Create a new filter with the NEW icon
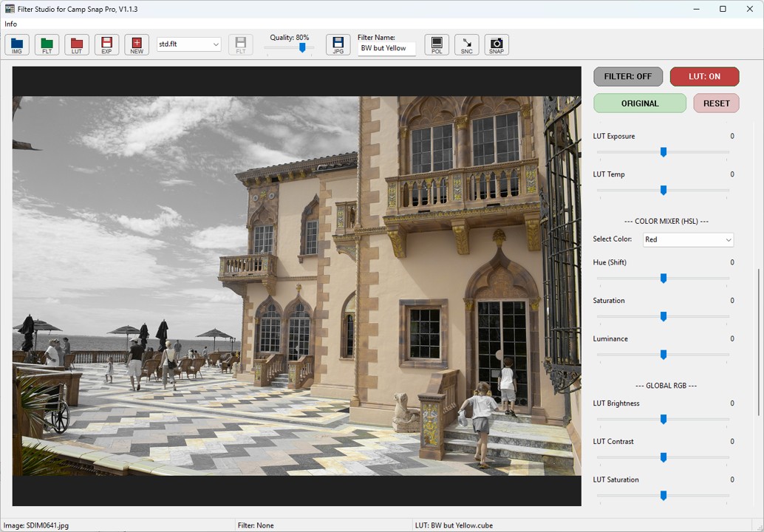The width and height of the screenshot is (764, 532). [136, 44]
